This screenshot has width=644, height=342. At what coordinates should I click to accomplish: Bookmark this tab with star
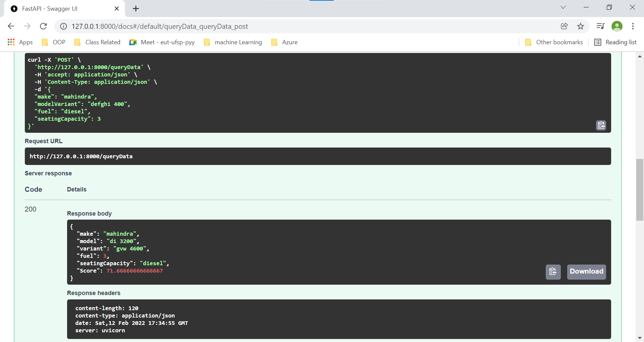[581, 26]
